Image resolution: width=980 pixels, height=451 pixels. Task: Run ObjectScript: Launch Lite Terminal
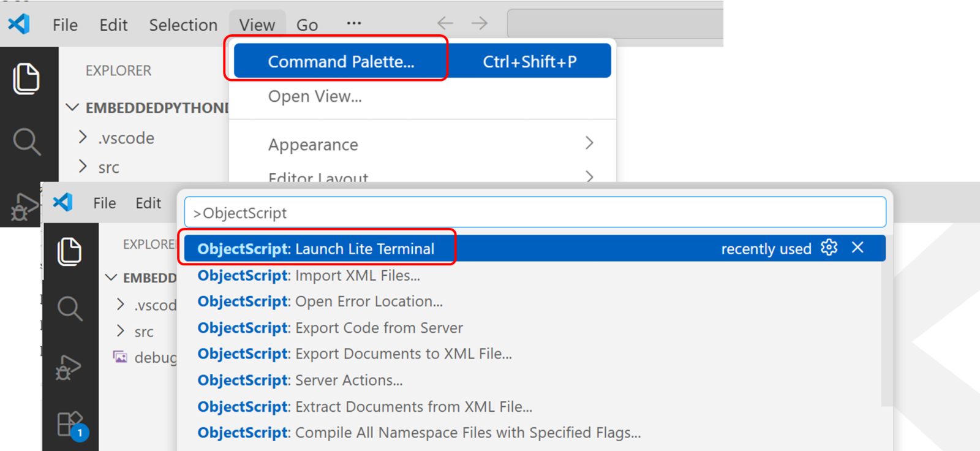316,249
